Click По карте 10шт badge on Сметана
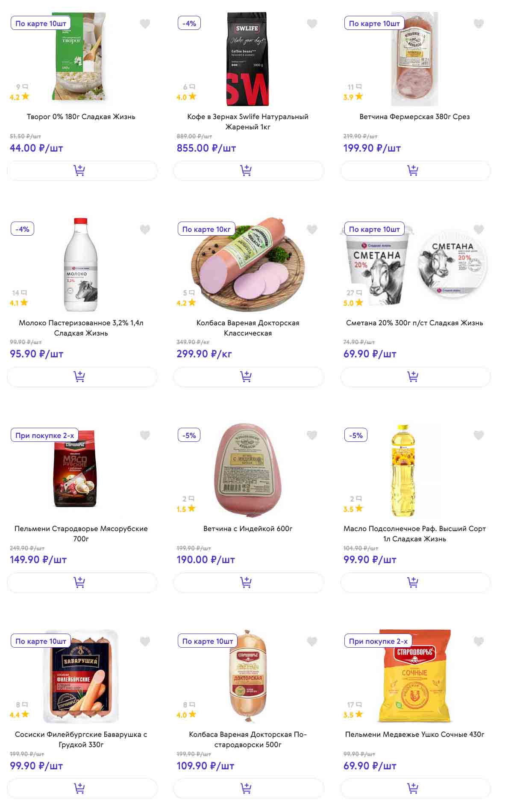 point(374,229)
